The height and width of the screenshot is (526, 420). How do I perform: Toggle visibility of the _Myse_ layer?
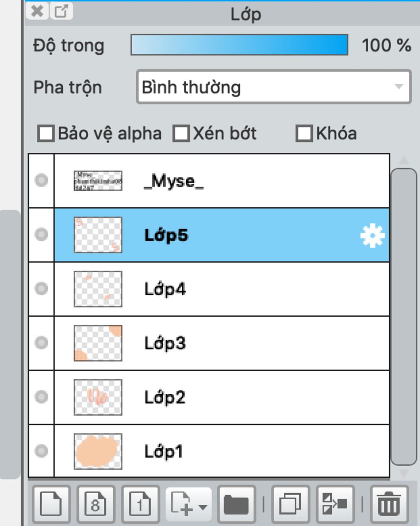(x=41, y=180)
